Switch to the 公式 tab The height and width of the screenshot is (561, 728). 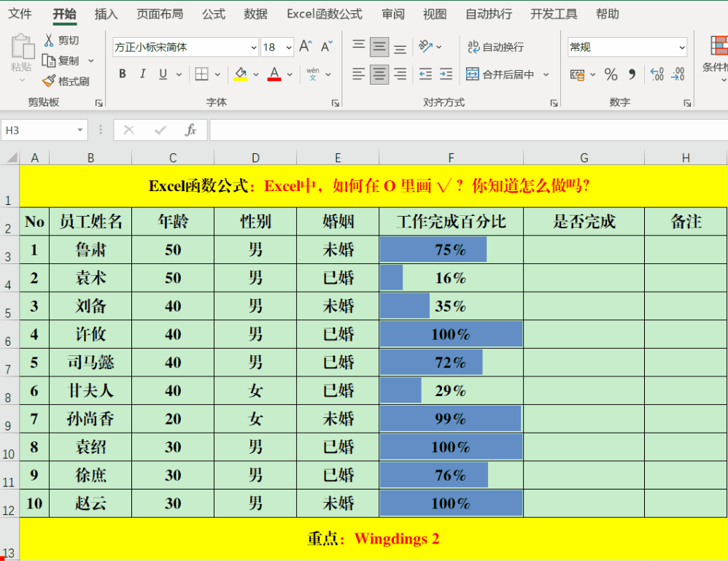[x=214, y=14]
